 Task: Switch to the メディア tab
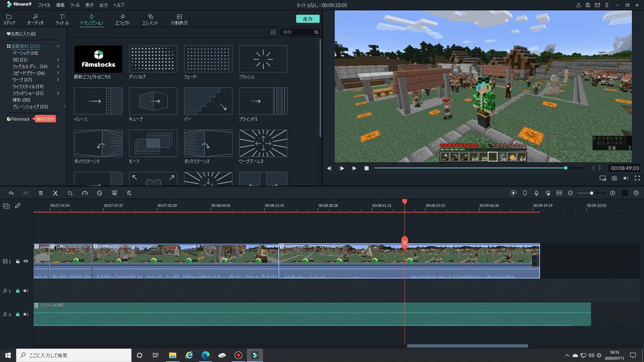point(9,19)
